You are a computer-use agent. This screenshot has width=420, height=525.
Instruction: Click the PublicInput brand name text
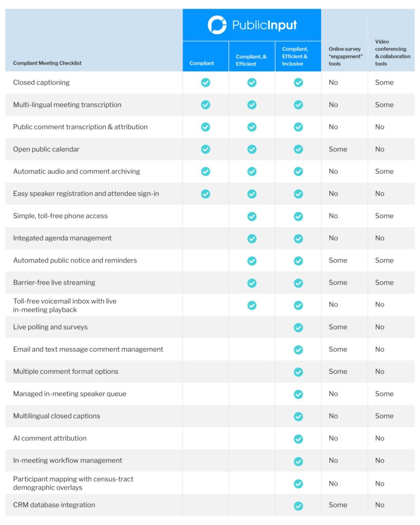click(x=265, y=25)
